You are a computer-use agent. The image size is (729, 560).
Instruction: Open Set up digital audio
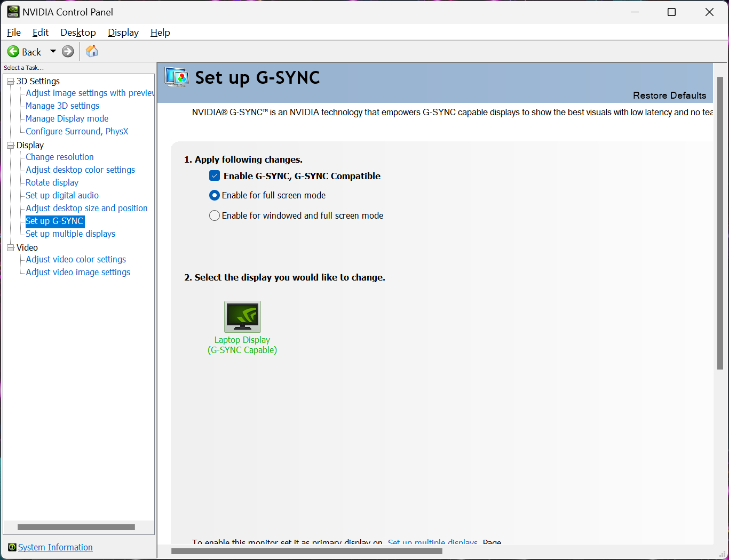(62, 195)
